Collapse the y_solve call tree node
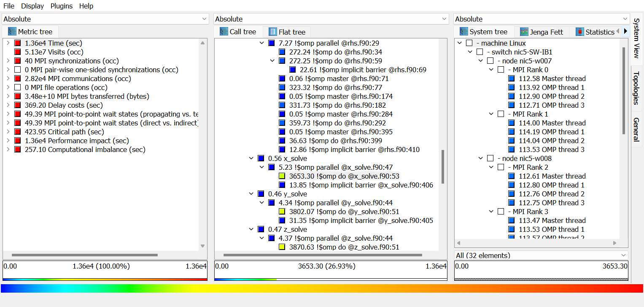 tap(251, 194)
